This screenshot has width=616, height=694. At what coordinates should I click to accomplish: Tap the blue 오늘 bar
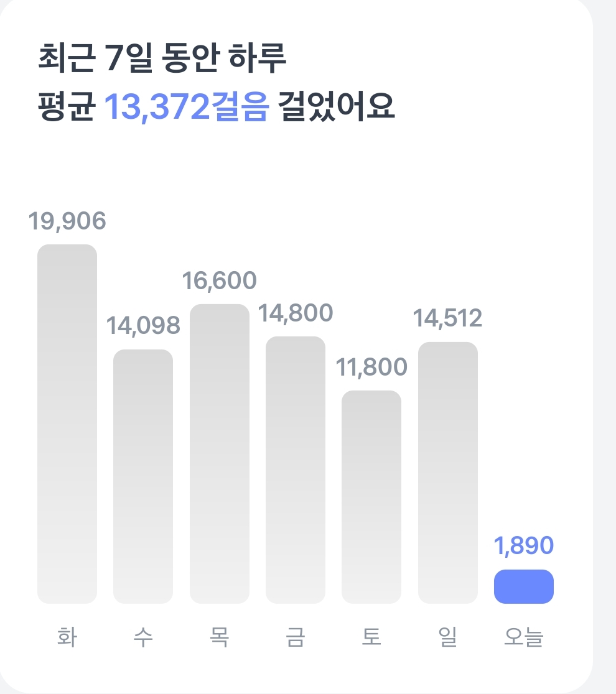tap(524, 586)
